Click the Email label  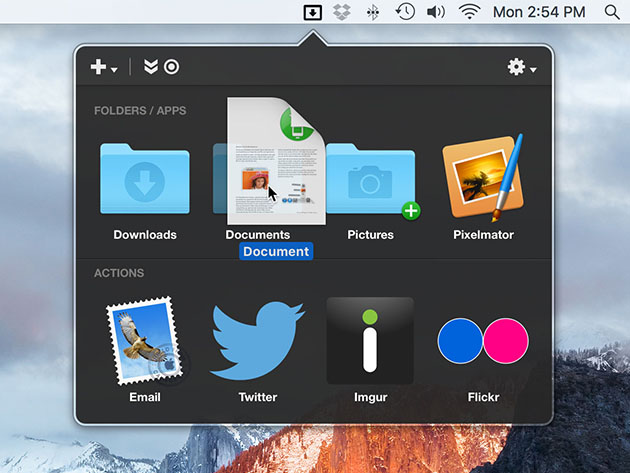click(x=145, y=397)
